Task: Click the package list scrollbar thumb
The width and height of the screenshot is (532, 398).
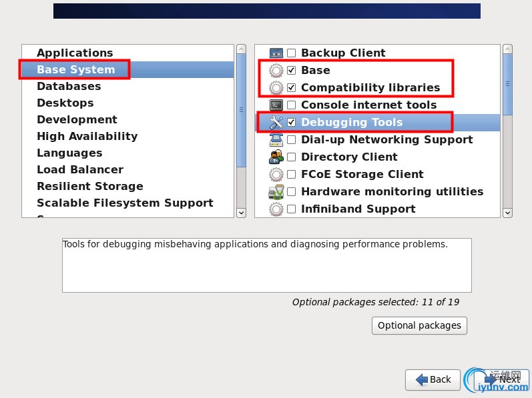Action: pyautogui.click(x=507, y=85)
